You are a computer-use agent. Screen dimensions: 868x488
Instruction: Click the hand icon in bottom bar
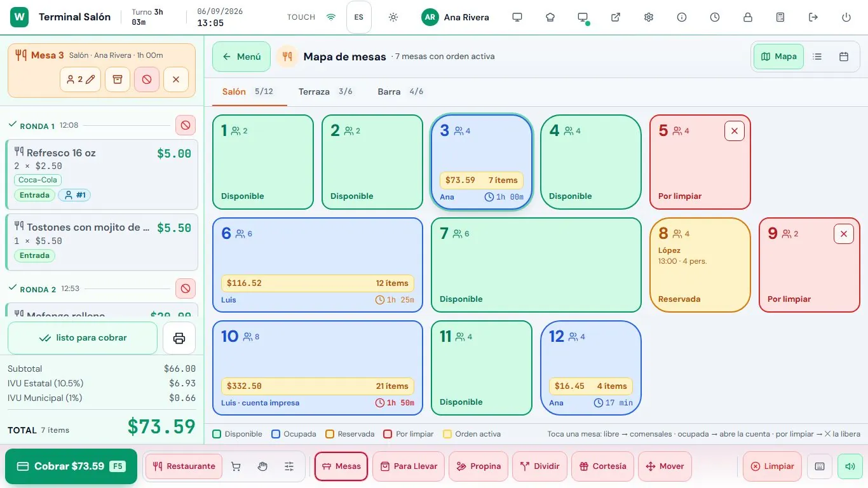263,466
